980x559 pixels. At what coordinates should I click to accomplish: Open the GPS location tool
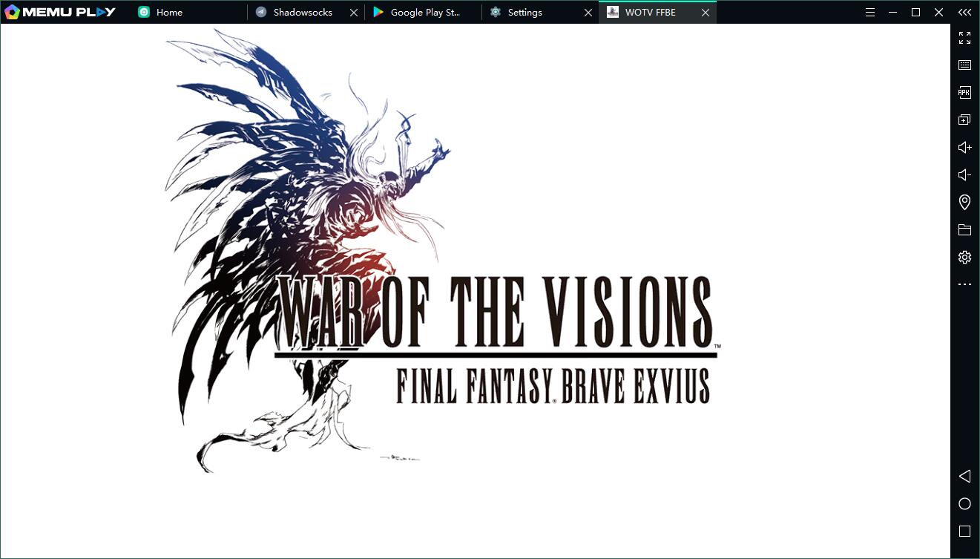coord(964,202)
